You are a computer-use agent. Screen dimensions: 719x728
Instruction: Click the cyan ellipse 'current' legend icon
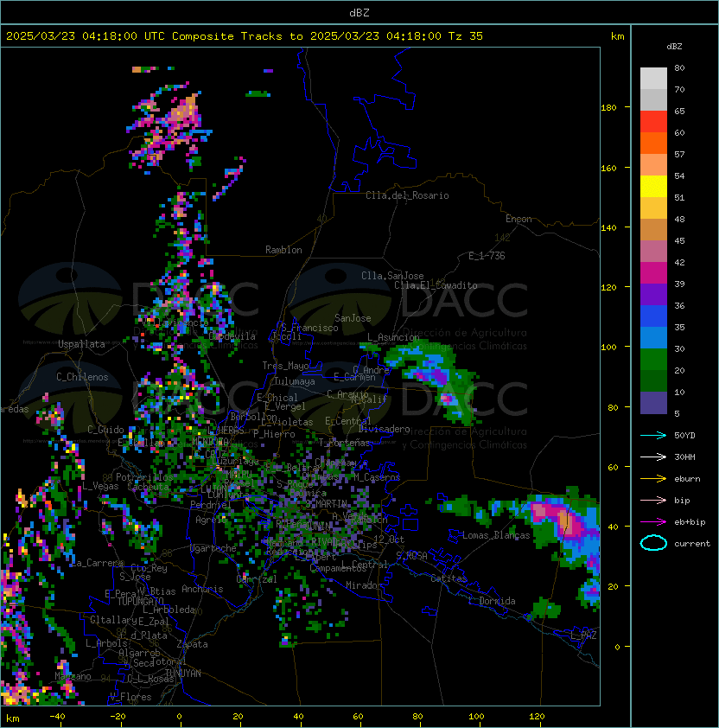pyautogui.click(x=653, y=543)
